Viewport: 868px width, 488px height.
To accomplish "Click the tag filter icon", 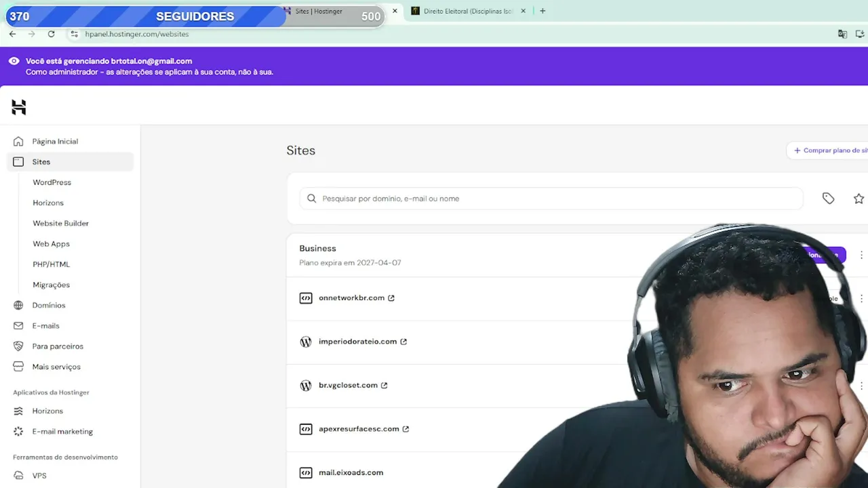I will [x=828, y=199].
